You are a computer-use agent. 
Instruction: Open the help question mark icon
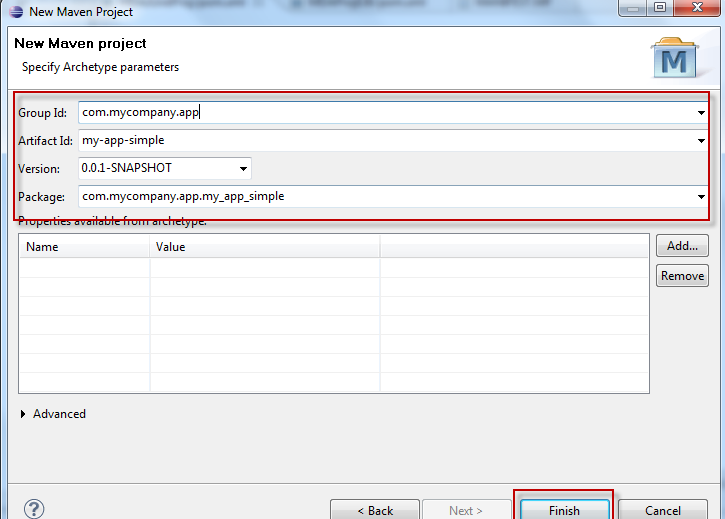(x=34, y=509)
